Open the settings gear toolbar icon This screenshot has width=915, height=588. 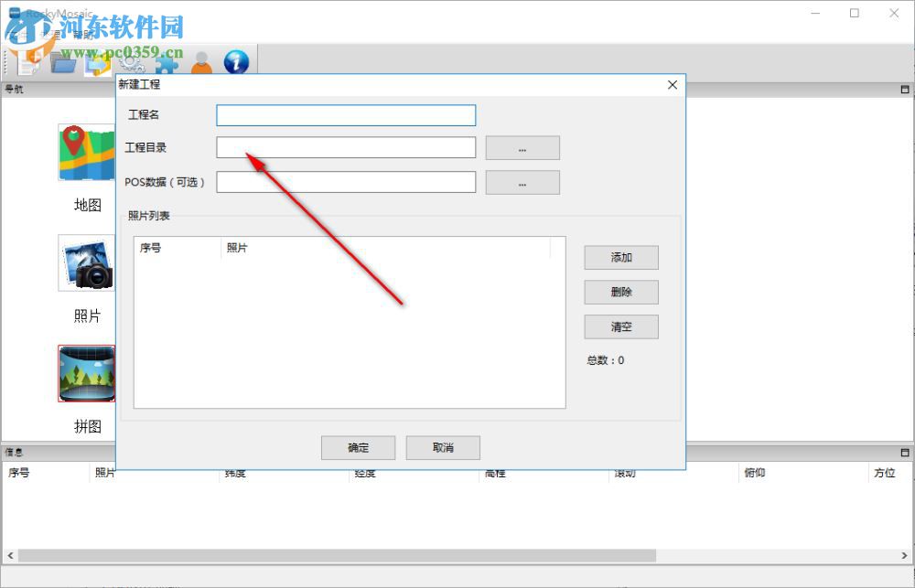coord(133,64)
